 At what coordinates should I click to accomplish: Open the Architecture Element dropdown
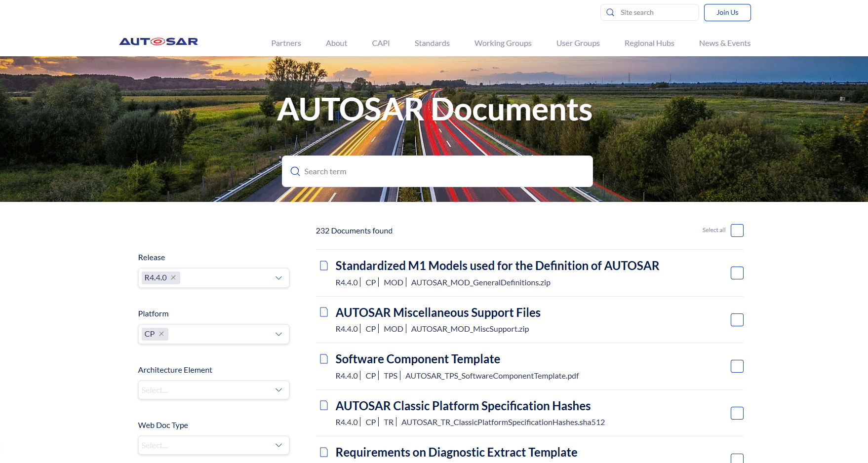point(214,390)
